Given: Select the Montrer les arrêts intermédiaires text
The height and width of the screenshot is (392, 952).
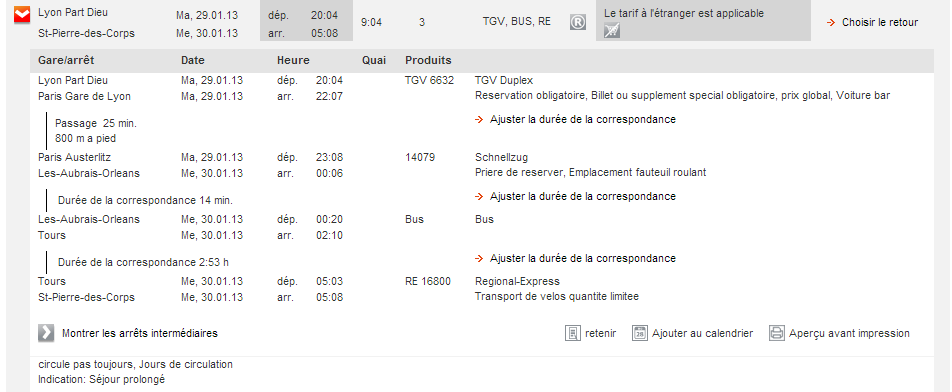Looking at the screenshot, I should click(140, 333).
